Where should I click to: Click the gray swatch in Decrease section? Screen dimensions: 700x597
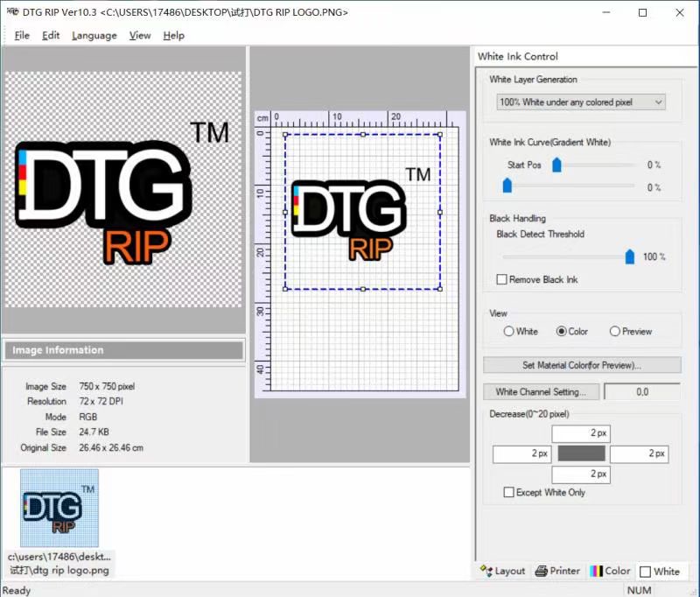(x=581, y=453)
